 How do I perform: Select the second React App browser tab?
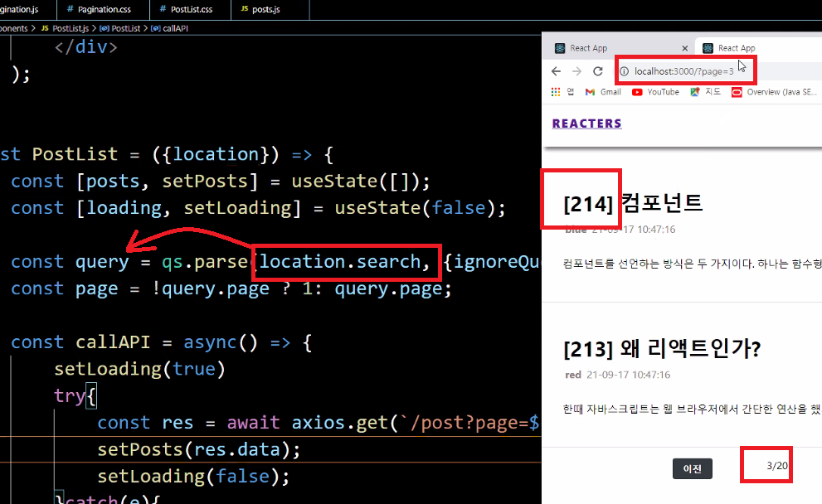[x=758, y=48]
